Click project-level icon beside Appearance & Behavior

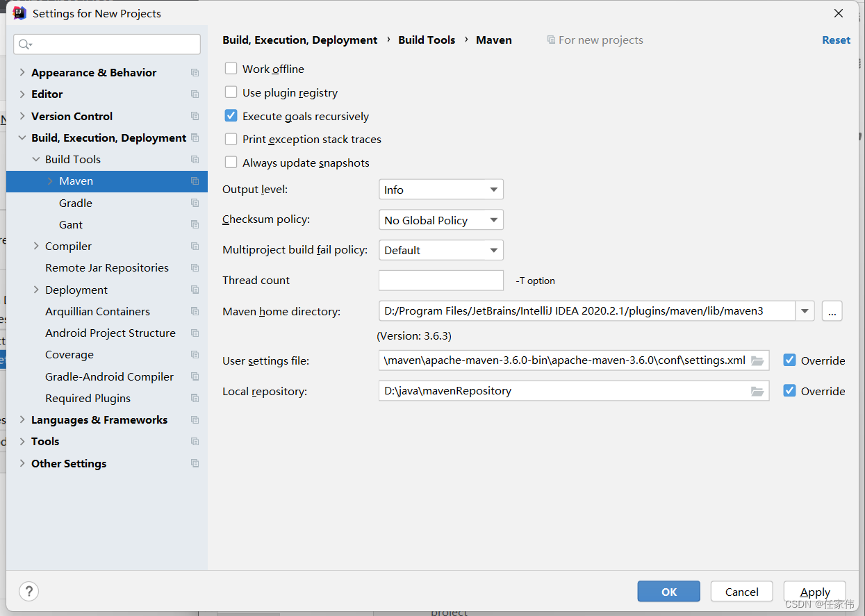(x=195, y=73)
